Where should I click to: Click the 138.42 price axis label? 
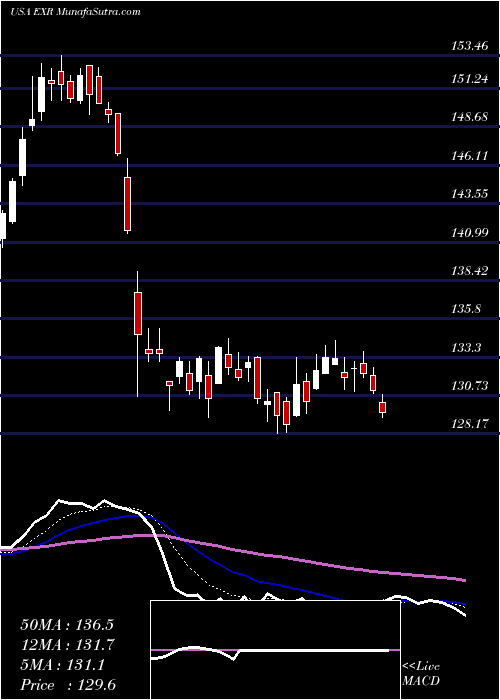pyautogui.click(x=469, y=270)
